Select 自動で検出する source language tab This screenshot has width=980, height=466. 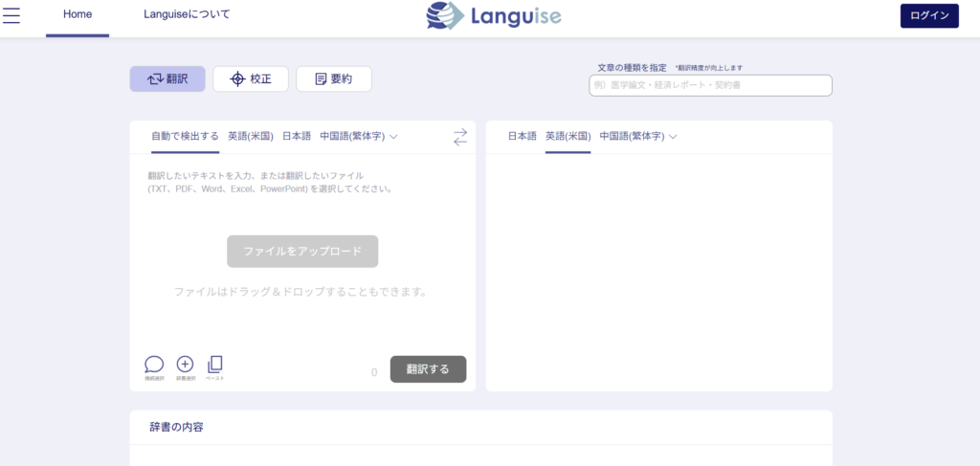[185, 136]
